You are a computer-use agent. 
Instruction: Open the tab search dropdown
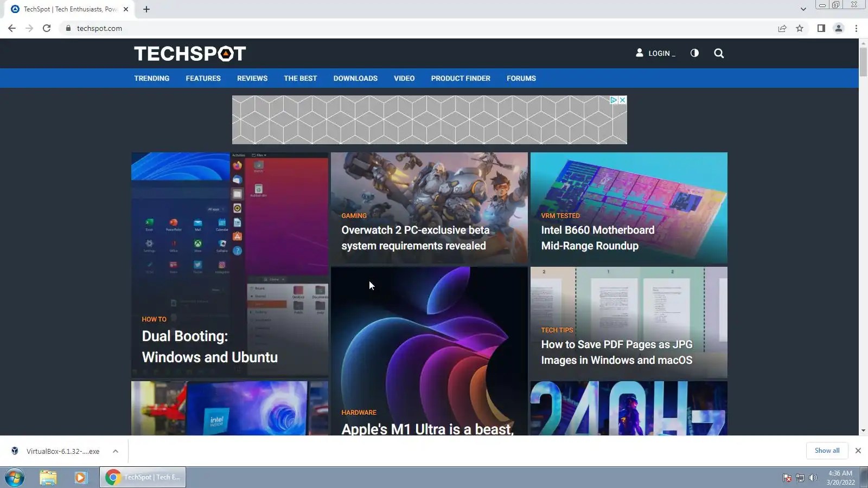point(803,9)
